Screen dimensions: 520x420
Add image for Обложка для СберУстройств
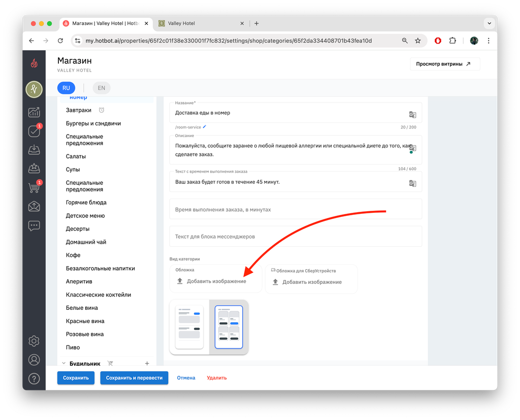pos(307,282)
